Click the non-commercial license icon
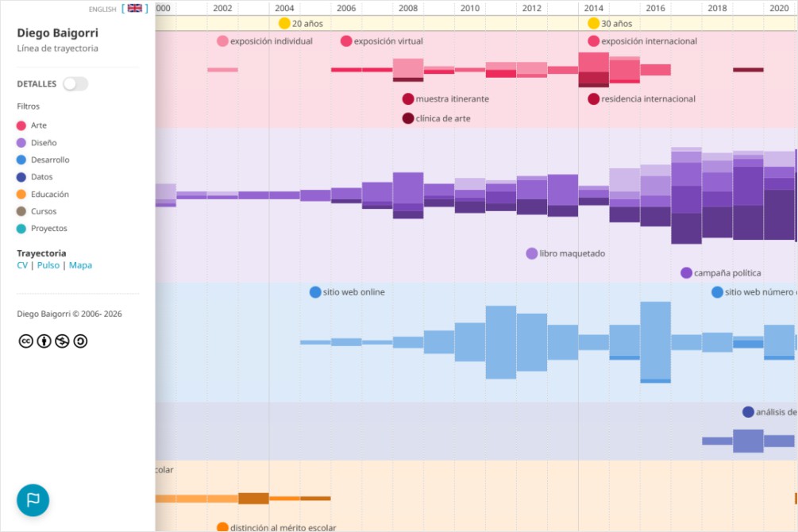798x532 pixels. pyautogui.click(x=62, y=341)
